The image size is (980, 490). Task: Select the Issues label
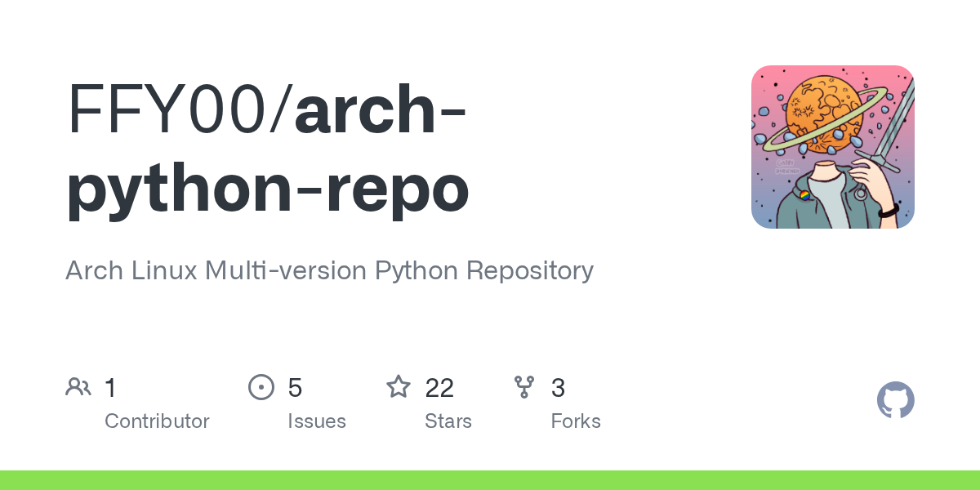coord(317,421)
